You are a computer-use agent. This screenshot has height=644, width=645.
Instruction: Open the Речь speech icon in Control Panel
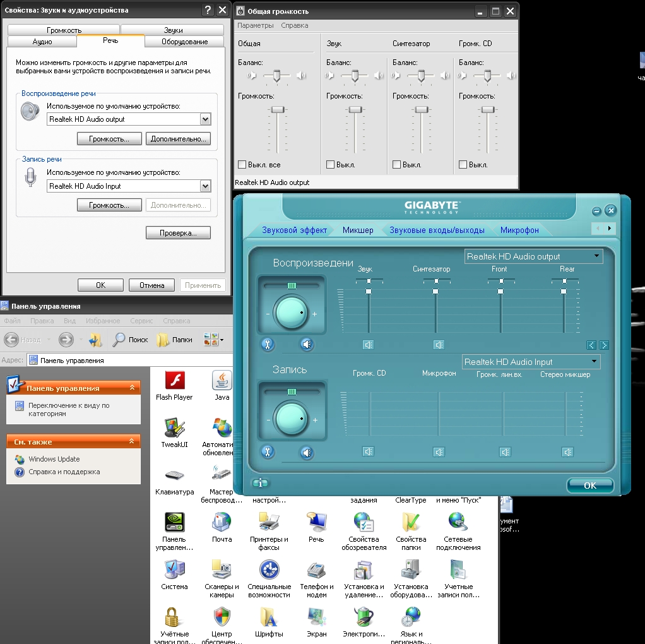click(x=316, y=522)
